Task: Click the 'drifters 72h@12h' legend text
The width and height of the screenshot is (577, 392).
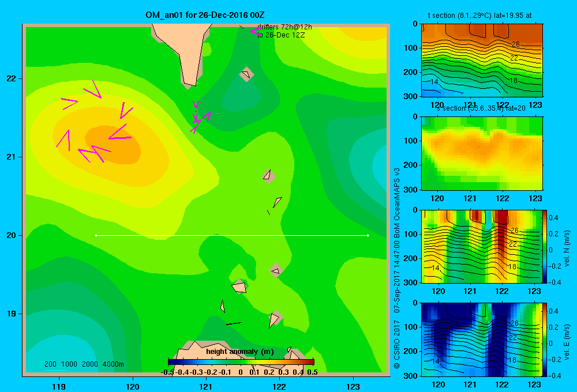Action: point(284,27)
